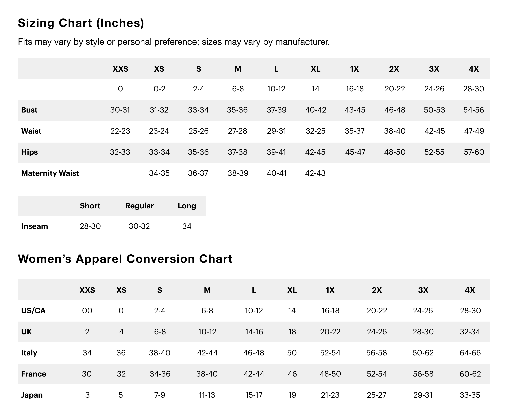
Task: Select the Bust row label
Action: tap(29, 110)
